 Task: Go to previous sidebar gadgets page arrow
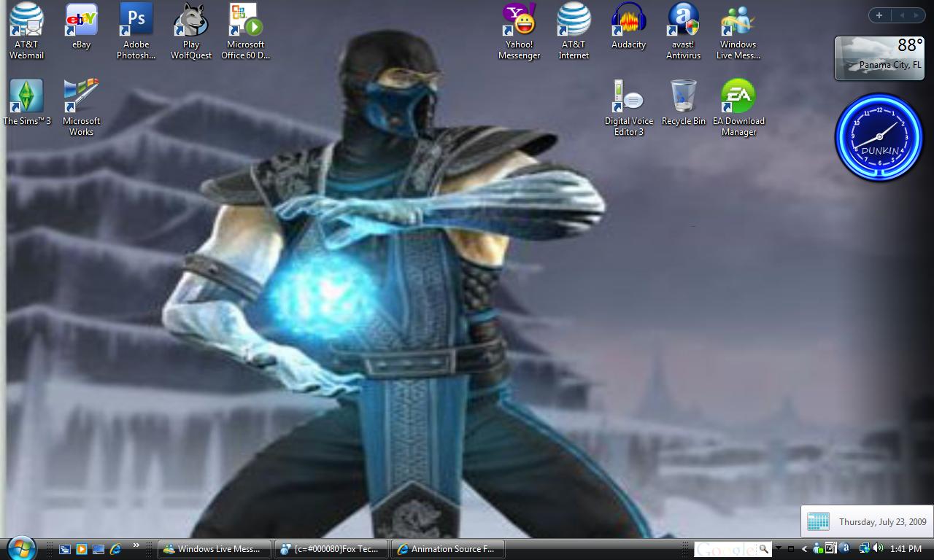[902, 15]
